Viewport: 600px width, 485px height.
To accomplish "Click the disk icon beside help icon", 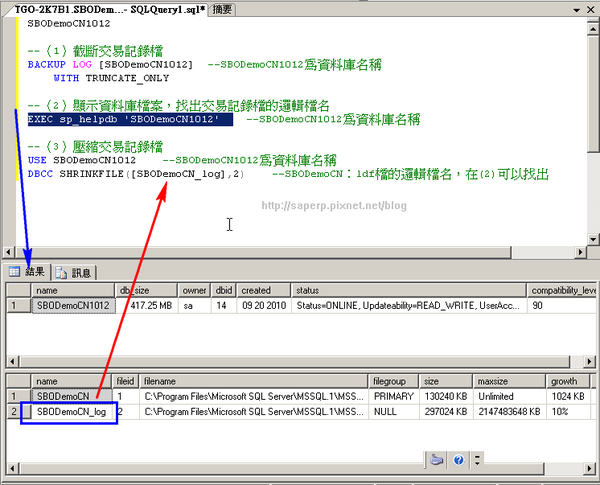I will pos(437,459).
